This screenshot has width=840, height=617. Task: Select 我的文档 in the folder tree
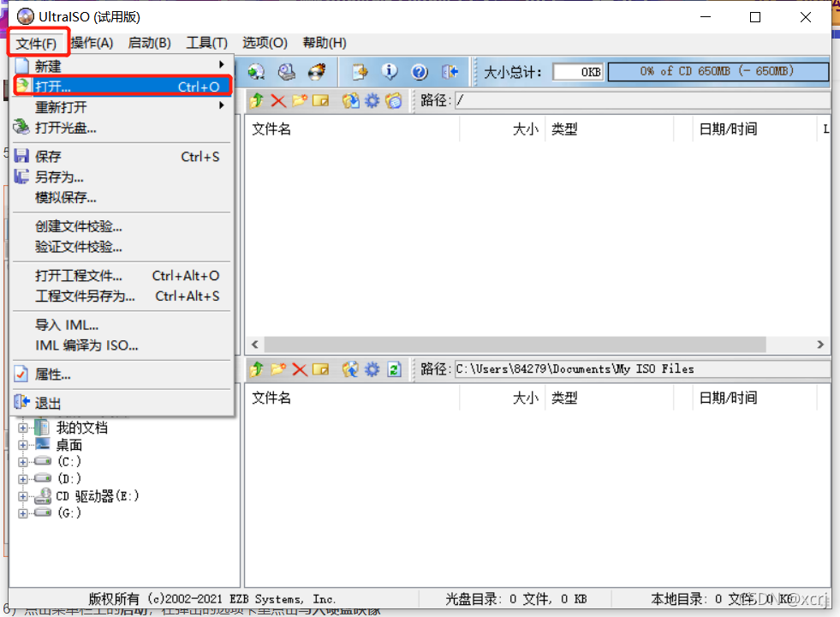pos(82,428)
